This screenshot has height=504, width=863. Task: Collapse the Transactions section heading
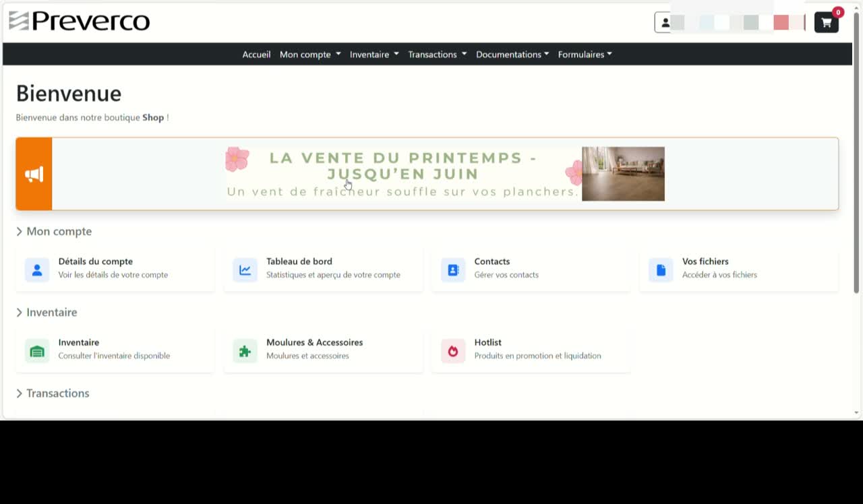pyautogui.click(x=53, y=393)
